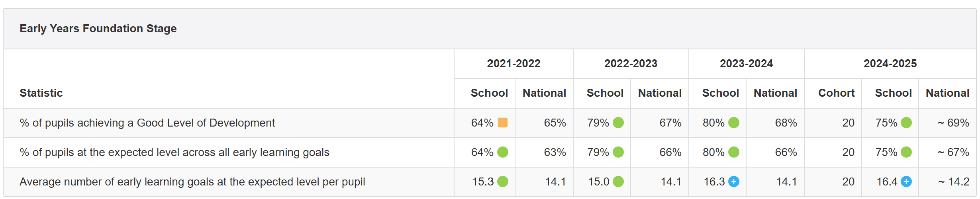Click blue plus icon next to 16.4
This screenshot has width=980, height=199.
click(x=906, y=181)
